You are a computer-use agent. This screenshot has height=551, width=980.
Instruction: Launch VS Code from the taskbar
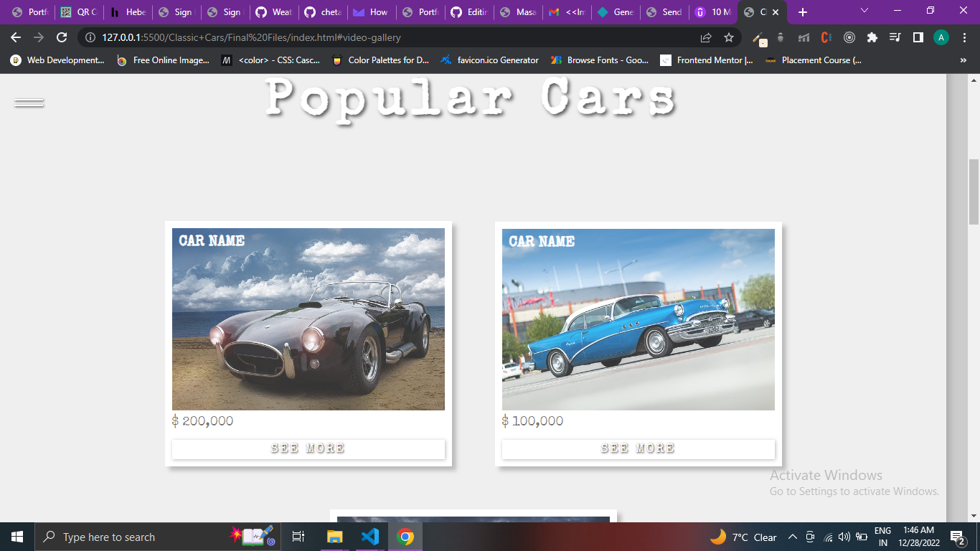coord(369,536)
